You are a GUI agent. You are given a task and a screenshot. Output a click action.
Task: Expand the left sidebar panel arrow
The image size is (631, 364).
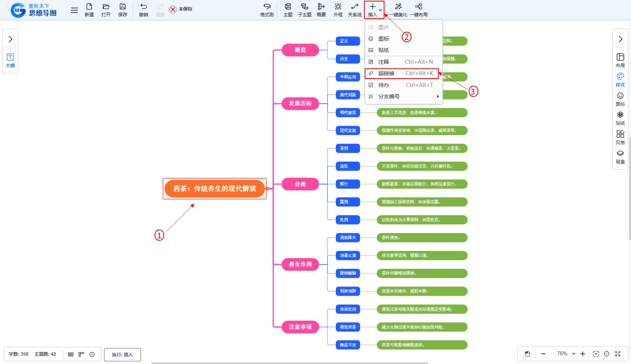pos(10,39)
